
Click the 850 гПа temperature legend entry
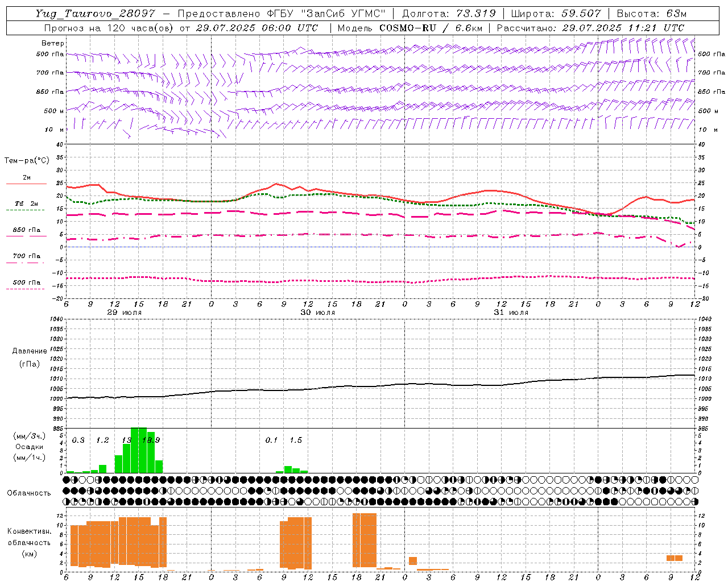27,230
